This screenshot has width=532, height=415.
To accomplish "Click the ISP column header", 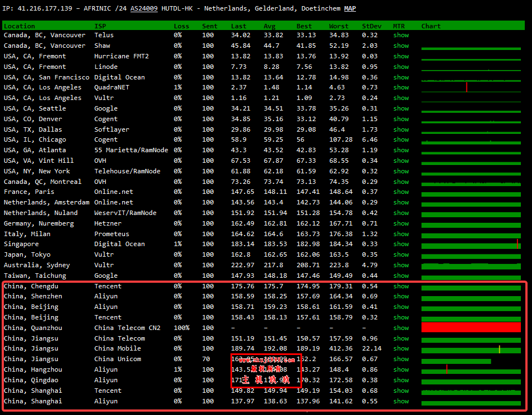I will tap(100, 26).
